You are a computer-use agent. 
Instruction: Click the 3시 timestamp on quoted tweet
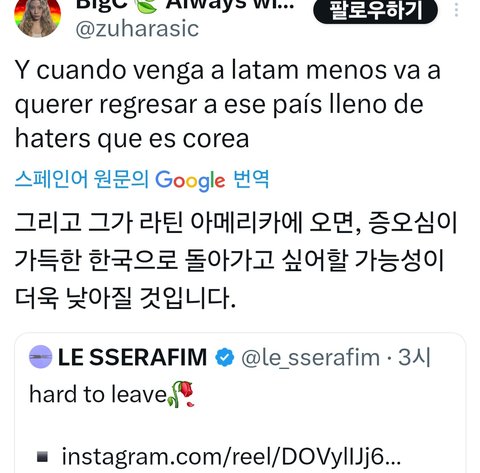[x=414, y=357]
